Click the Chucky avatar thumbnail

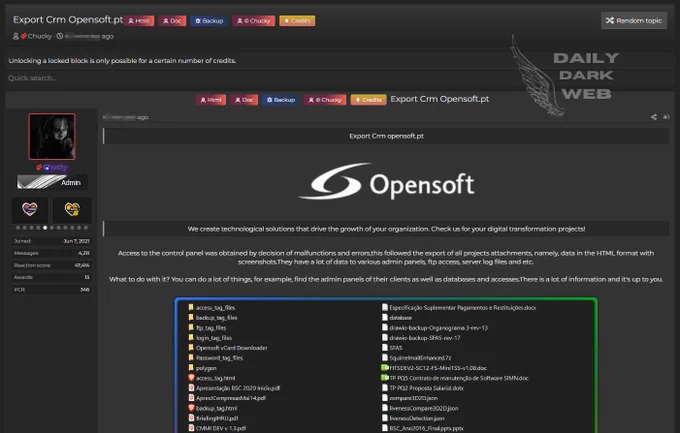tap(52, 137)
